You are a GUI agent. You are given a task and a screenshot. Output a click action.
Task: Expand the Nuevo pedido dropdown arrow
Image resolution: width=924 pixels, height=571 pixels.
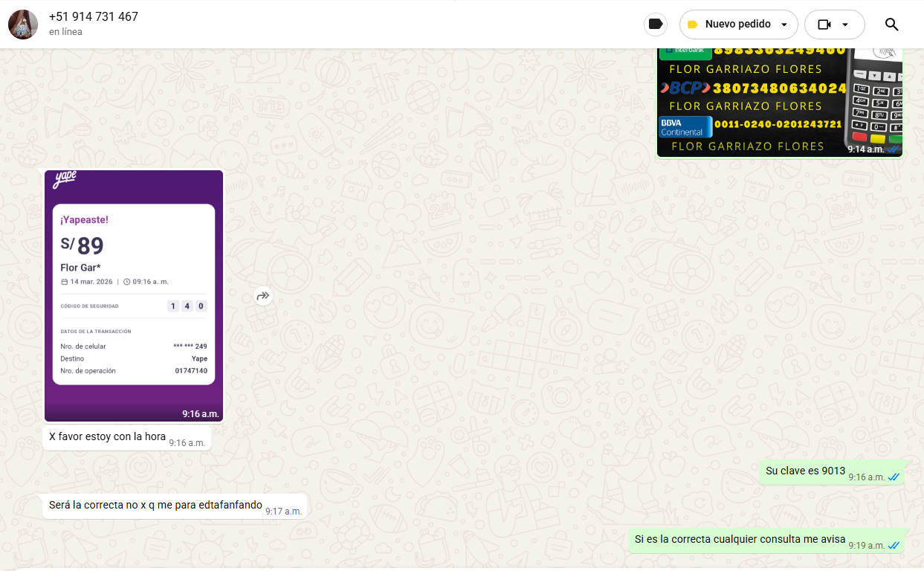tap(784, 25)
